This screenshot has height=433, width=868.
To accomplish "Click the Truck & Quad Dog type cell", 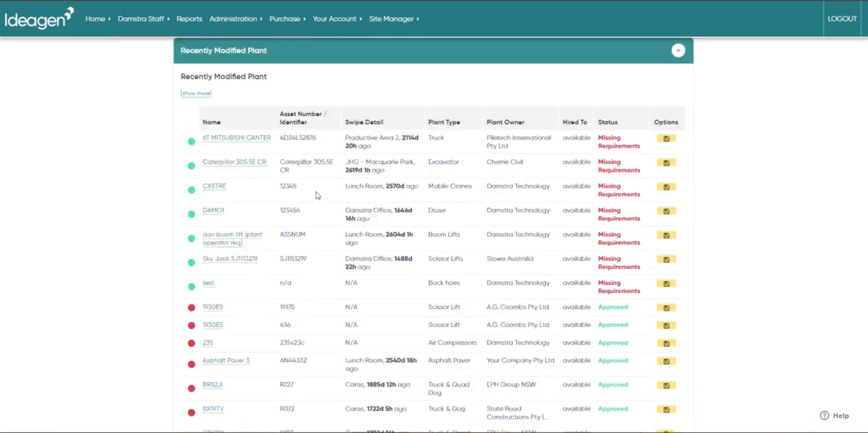I will 448,389.
